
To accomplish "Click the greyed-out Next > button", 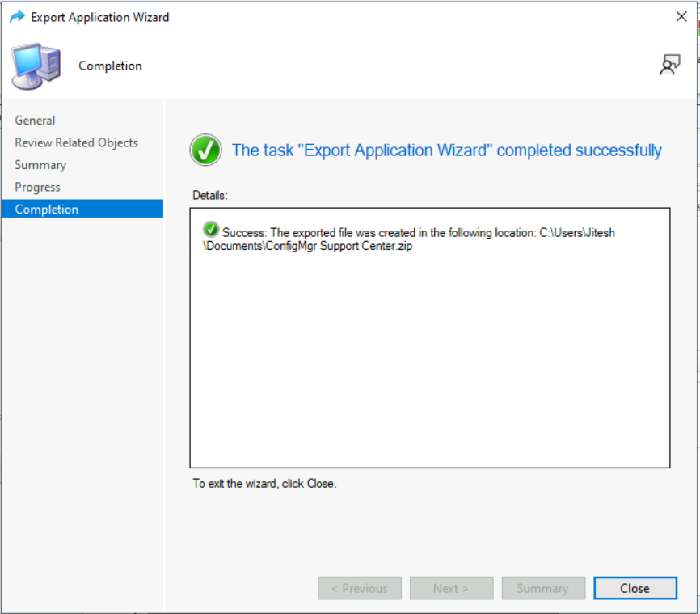I will (x=451, y=588).
